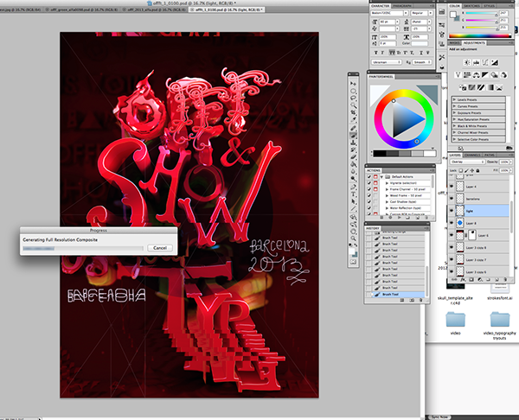This screenshot has height=420, width=519.
Task: Add a Gradient Map adjustment
Action: (x=490, y=87)
